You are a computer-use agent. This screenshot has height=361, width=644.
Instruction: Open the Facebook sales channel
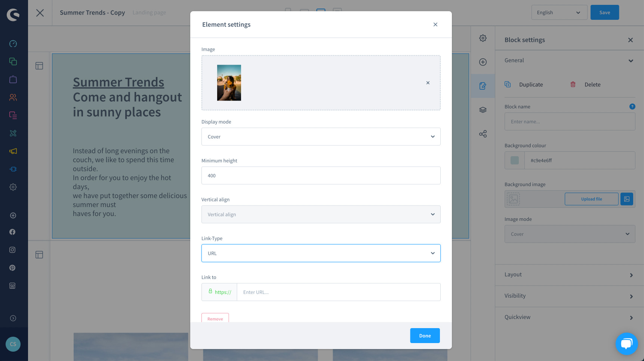pyautogui.click(x=12, y=232)
